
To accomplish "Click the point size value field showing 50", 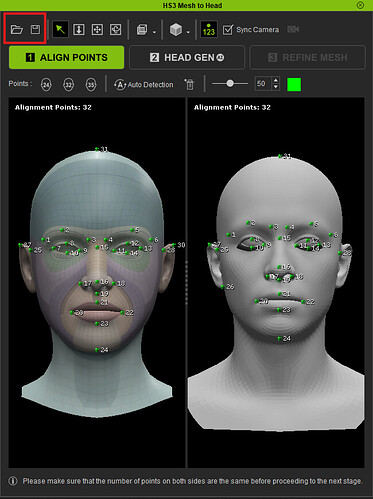I will [x=263, y=83].
